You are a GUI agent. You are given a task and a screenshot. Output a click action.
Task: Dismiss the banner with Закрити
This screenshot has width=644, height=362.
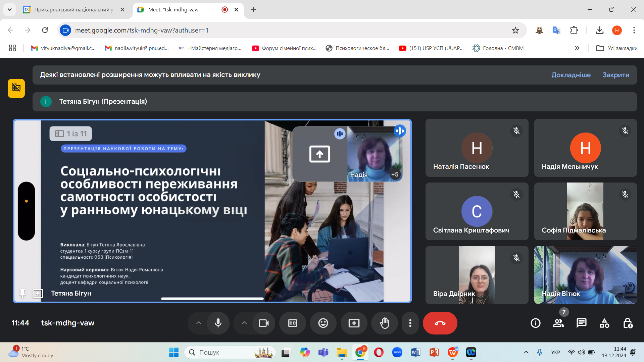pyautogui.click(x=615, y=75)
